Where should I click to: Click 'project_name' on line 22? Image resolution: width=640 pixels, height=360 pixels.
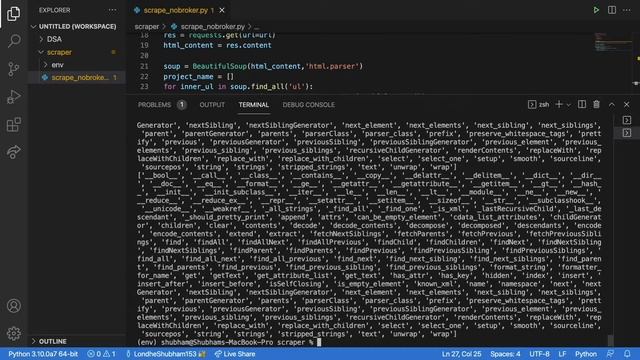[x=188, y=77]
